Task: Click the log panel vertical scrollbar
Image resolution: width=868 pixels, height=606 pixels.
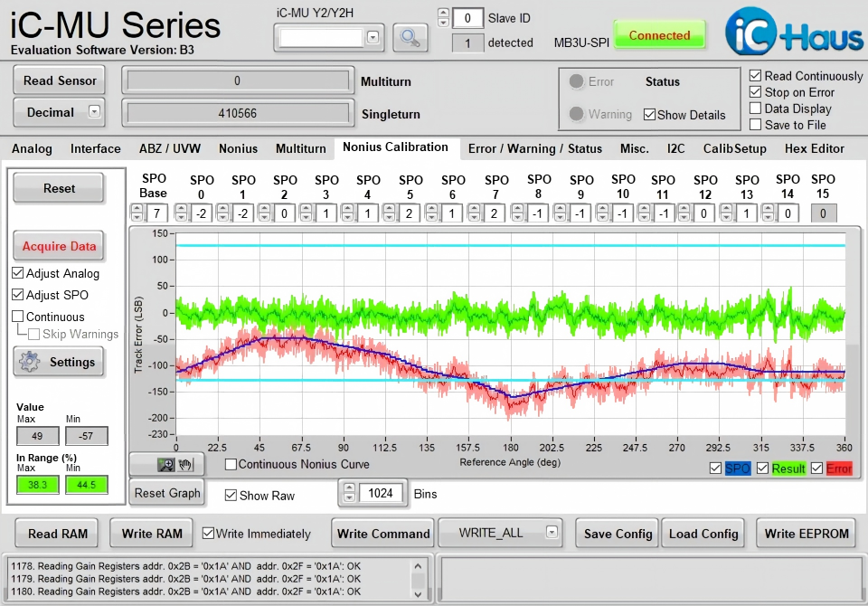Action: click(418, 580)
